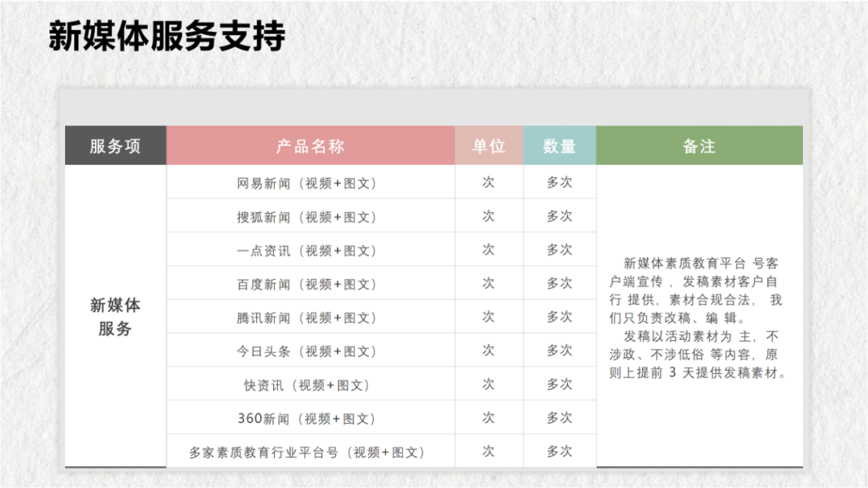Click the 备注 notes text block
Screen dimensions: 868x488
[x=698, y=318]
